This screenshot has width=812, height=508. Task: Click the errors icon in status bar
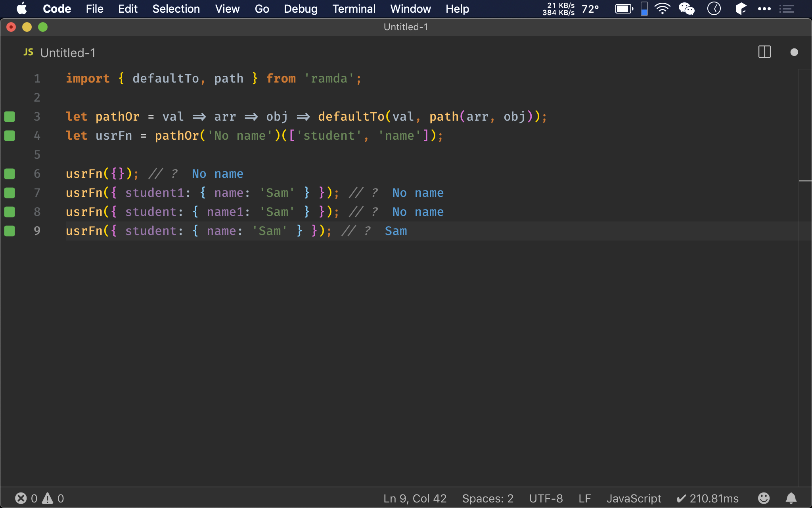(x=21, y=498)
